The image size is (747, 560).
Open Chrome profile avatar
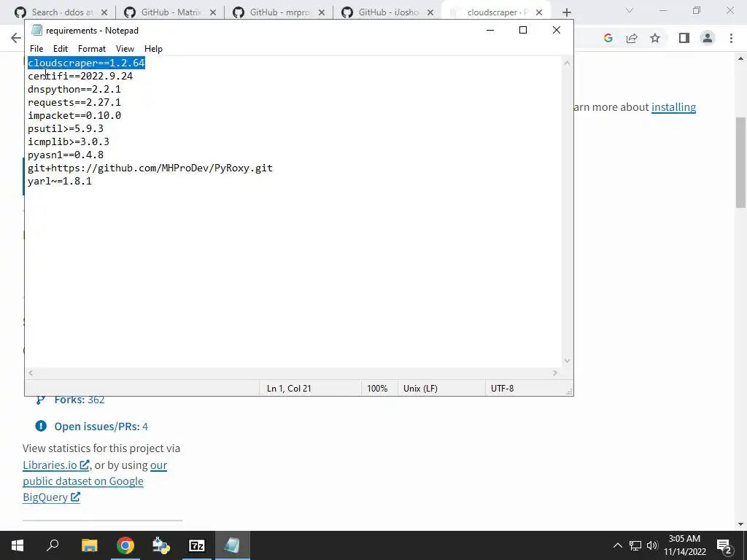(708, 38)
